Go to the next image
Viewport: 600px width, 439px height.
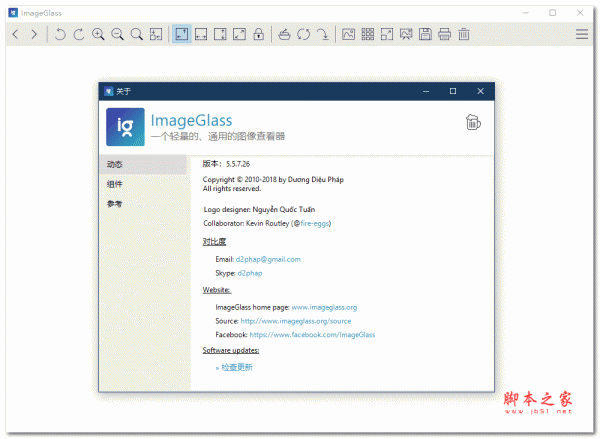click(x=34, y=34)
